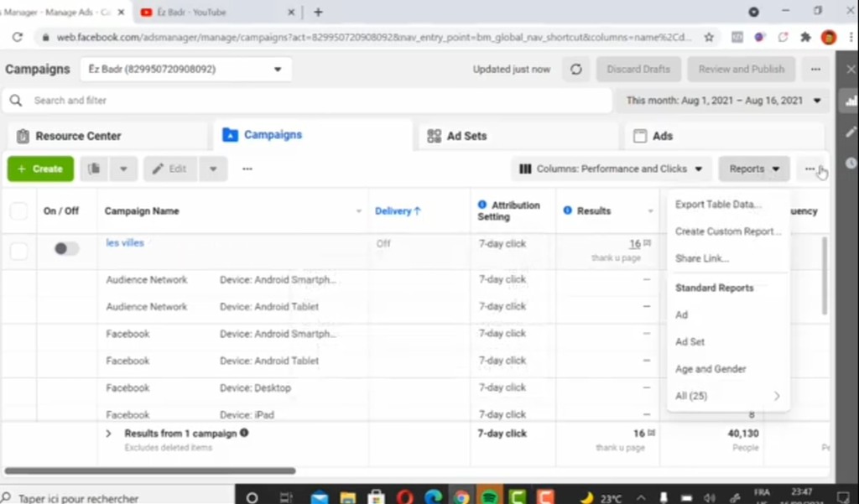This screenshot has width=859, height=504.
Task: Click the info icon beside Results header
Action: 568,210
